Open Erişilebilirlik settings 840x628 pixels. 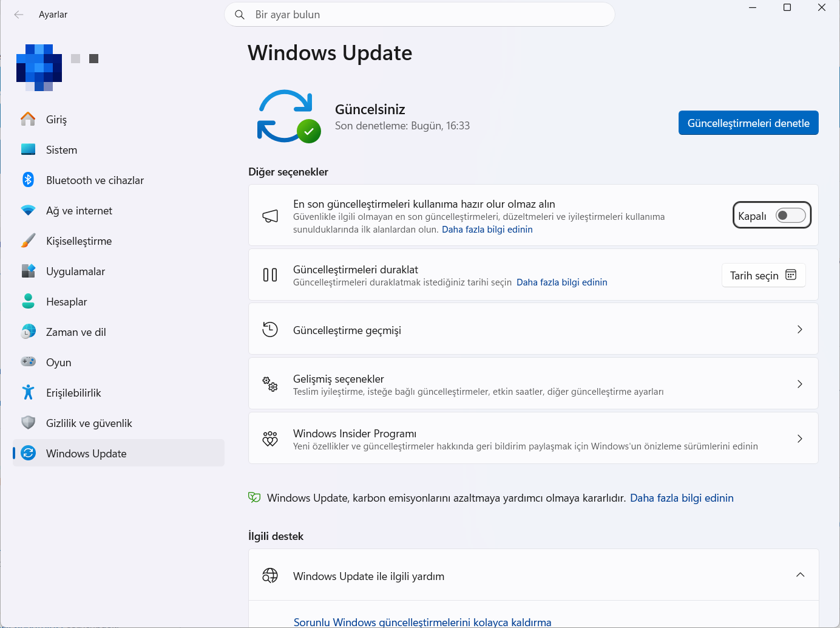tap(118, 392)
